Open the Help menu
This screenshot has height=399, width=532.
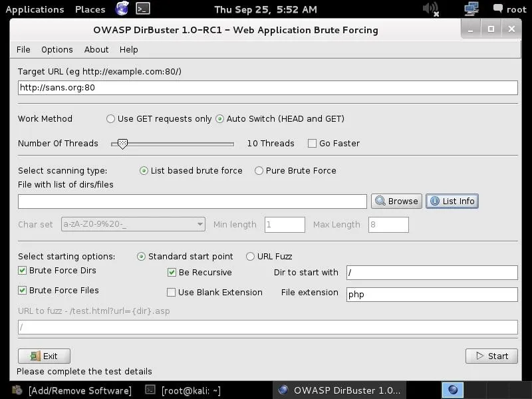point(128,49)
